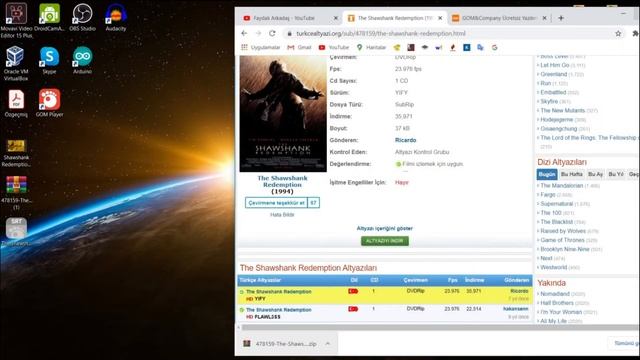Switch to GOM&Company tab
The height and width of the screenshot is (360, 640).
(x=499, y=18)
